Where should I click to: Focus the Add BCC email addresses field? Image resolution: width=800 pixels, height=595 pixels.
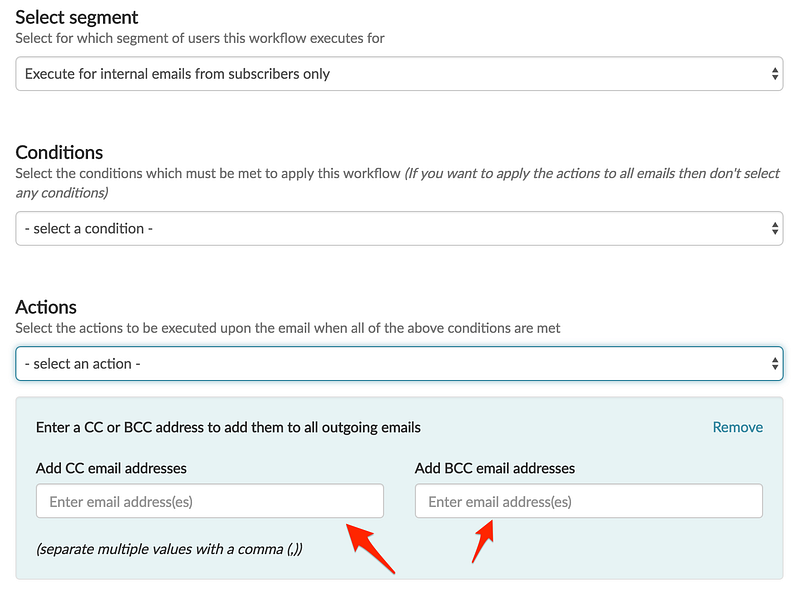coord(589,501)
